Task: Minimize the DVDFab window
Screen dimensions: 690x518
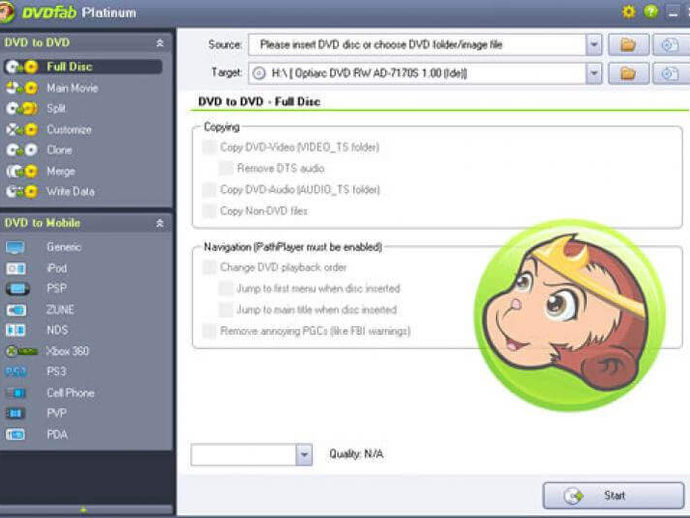Action: point(673,12)
